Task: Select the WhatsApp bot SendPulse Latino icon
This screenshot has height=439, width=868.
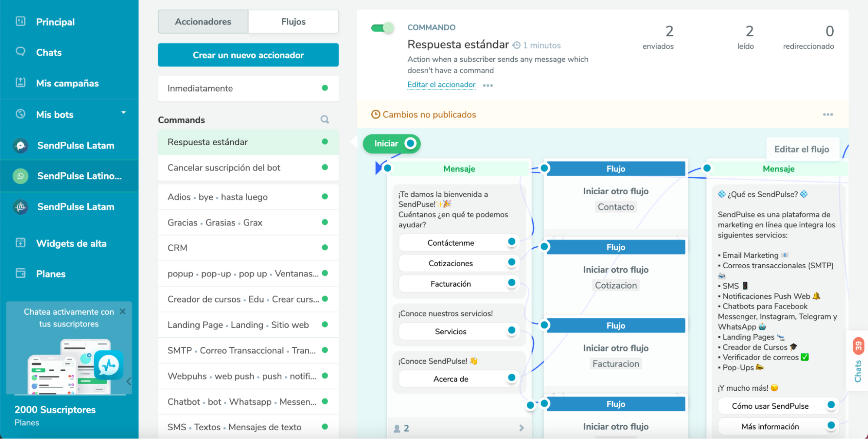Action: [x=20, y=176]
